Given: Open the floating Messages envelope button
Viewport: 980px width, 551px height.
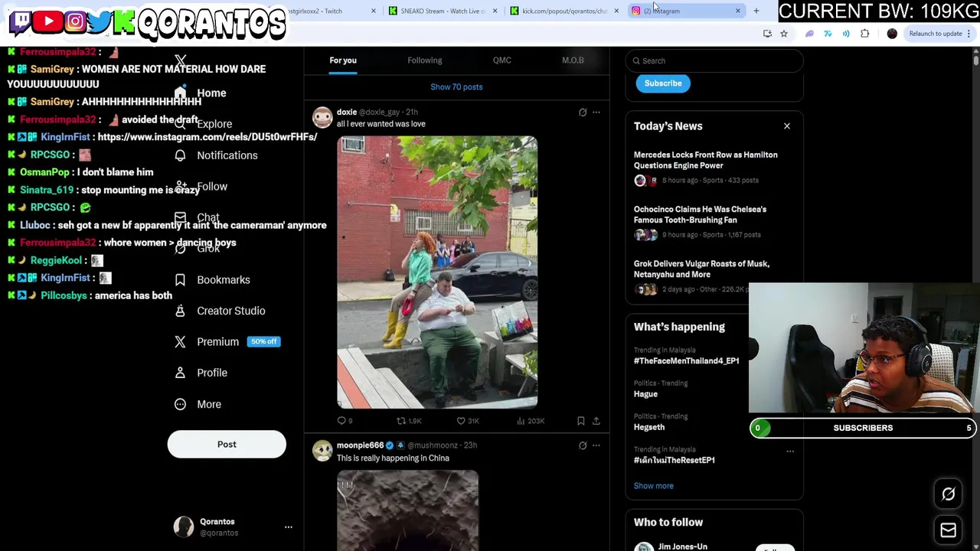Looking at the screenshot, I should point(948,530).
